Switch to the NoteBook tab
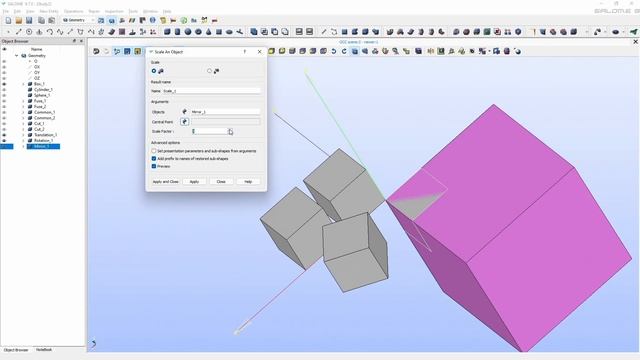The width and height of the screenshot is (640, 360). pos(44,350)
